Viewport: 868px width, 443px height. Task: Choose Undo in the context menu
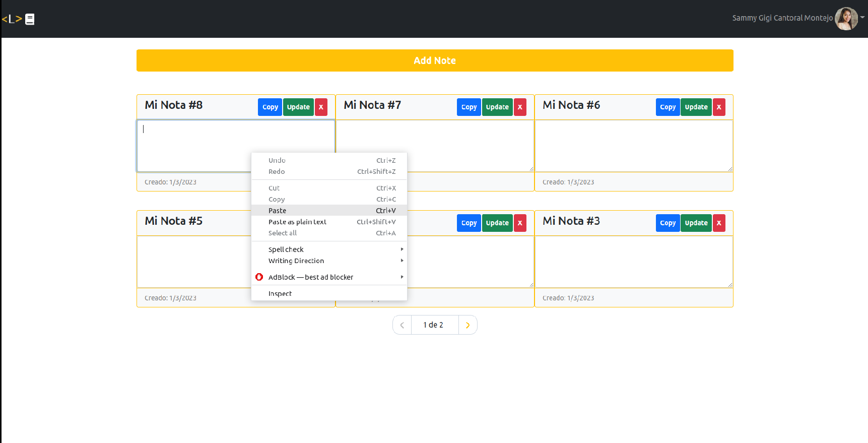tap(329, 160)
